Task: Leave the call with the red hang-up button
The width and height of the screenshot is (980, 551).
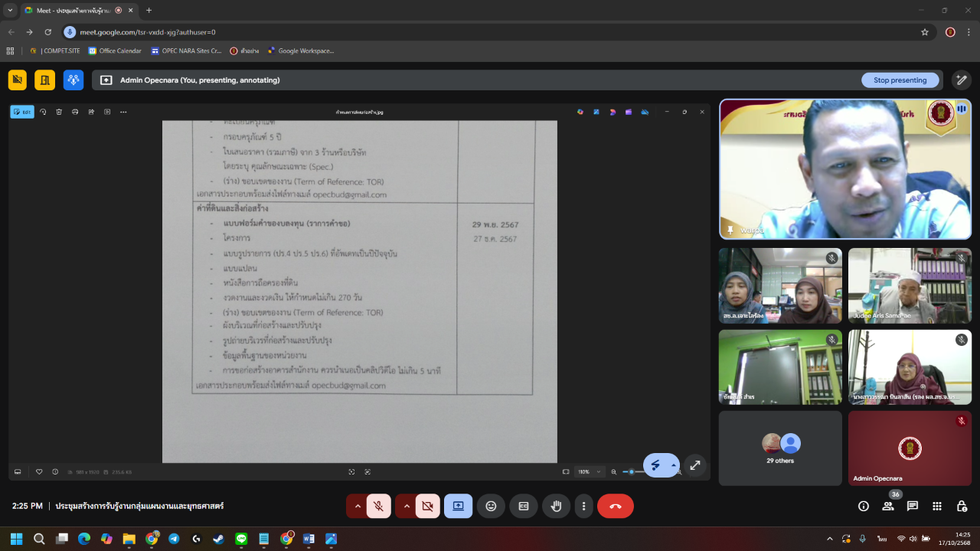Action: [x=615, y=506]
